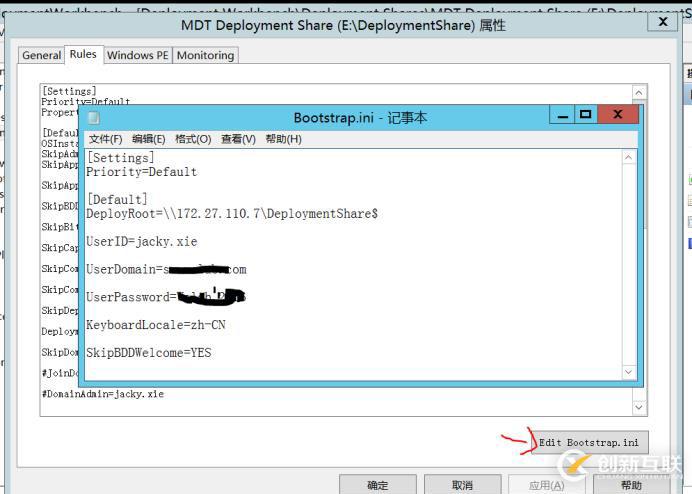Click the 应用(A) button
This screenshot has height=494, width=692.
[547, 485]
